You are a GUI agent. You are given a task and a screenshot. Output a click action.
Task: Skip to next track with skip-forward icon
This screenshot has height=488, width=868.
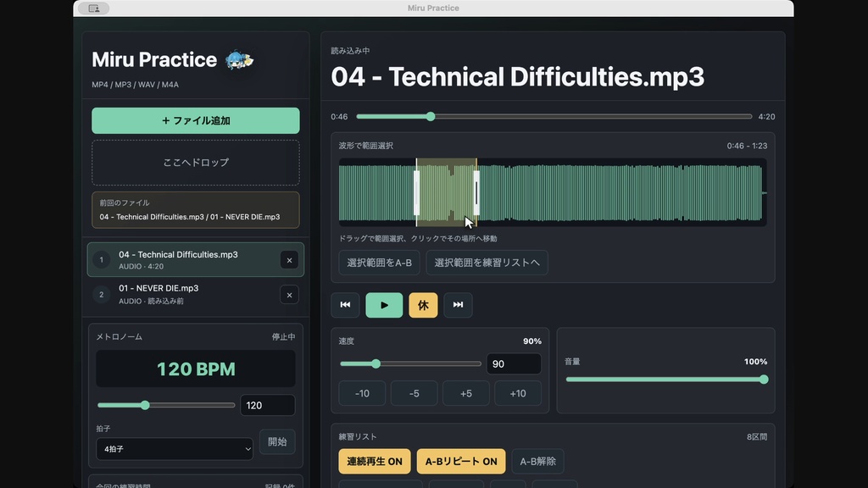point(458,305)
